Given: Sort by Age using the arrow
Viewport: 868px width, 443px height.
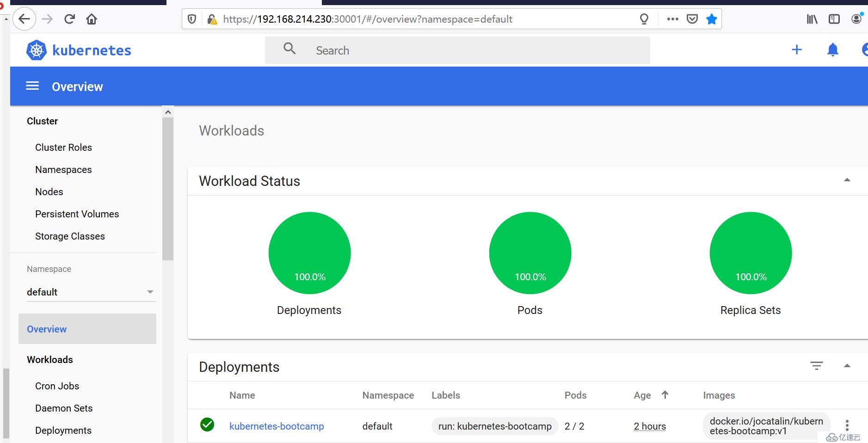Looking at the screenshot, I should coord(665,394).
